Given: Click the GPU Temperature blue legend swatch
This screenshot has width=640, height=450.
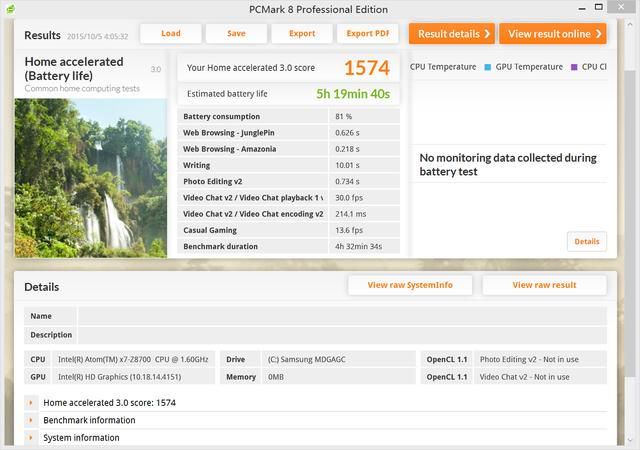Looking at the screenshot, I should click(487, 67).
